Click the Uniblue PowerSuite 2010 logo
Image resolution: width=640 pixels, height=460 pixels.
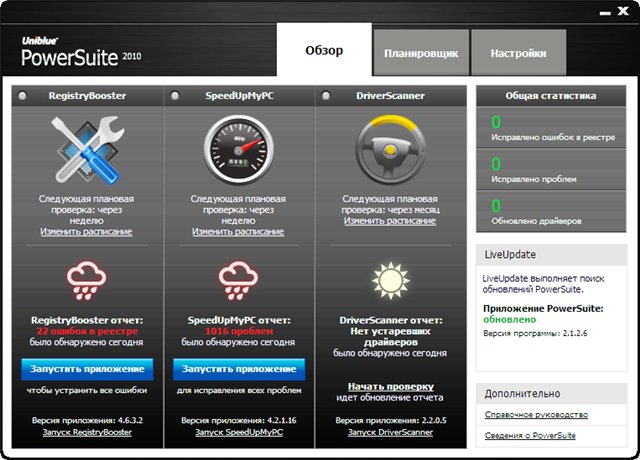pyautogui.click(x=81, y=52)
